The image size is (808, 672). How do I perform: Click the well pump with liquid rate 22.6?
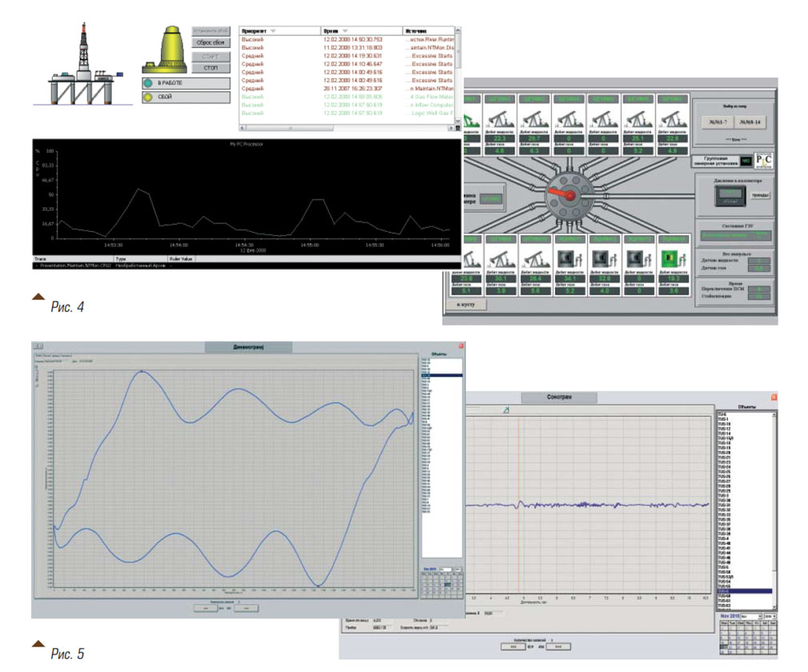coord(673,121)
